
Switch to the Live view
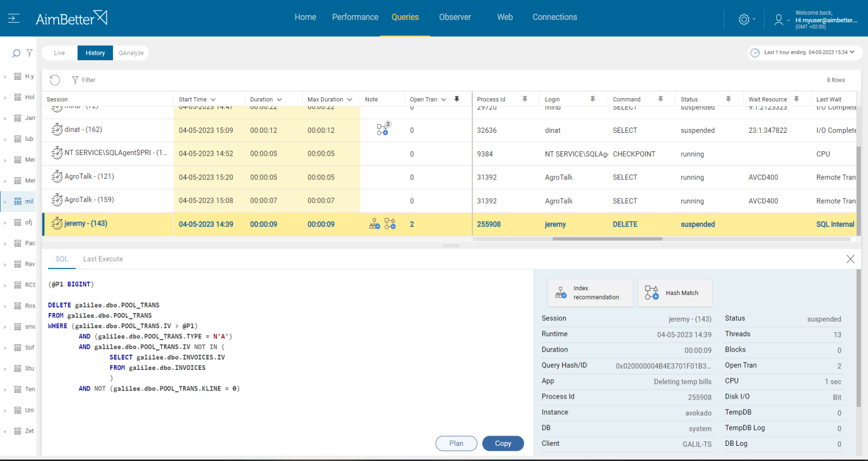(x=60, y=53)
